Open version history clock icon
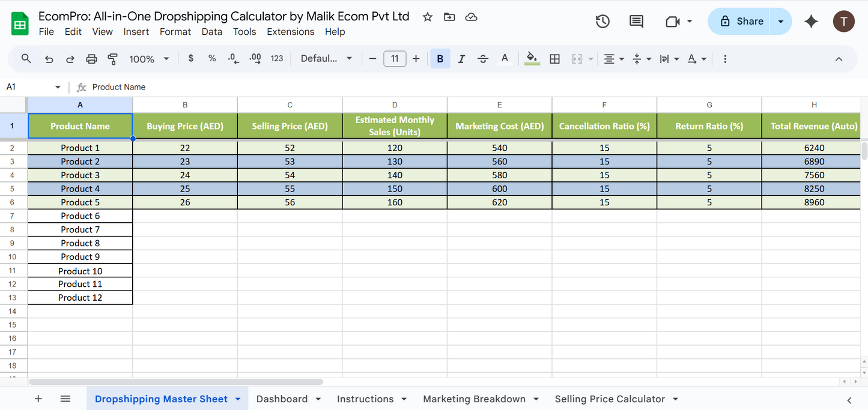 tap(602, 22)
